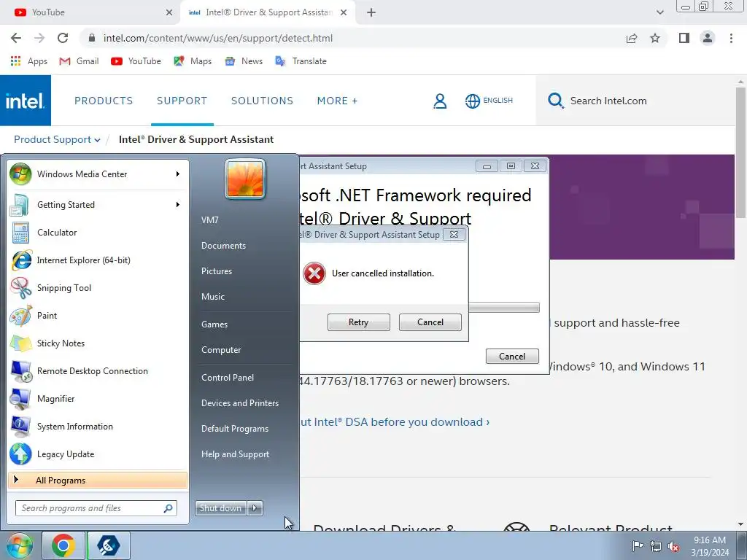Open the Action Center flag icon
Image resolution: width=747 pixels, height=560 pixels.
pos(638,546)
